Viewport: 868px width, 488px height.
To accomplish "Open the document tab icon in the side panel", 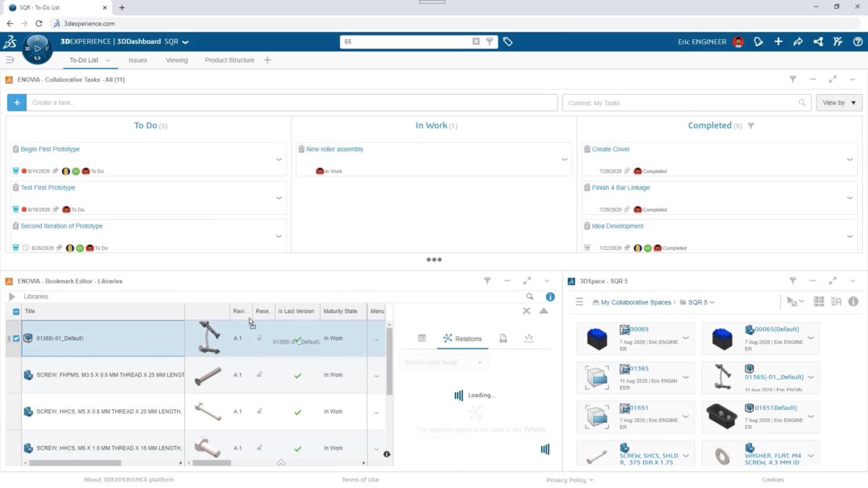I will tap(503, 338).
